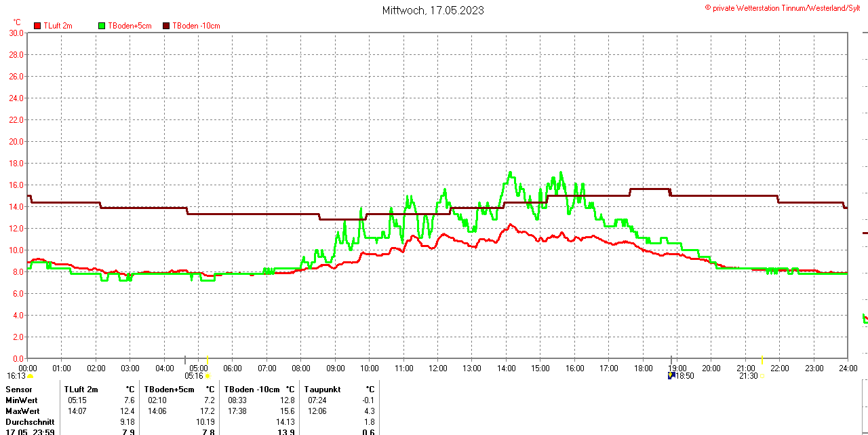Click the TBoden -10cm legend label text
Image resolution: width=868 pixels, height=435 pixels.
pos(196,26)
